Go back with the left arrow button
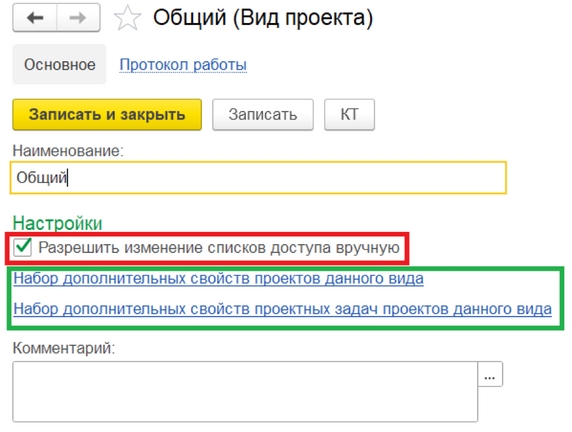 click(35, 18)
